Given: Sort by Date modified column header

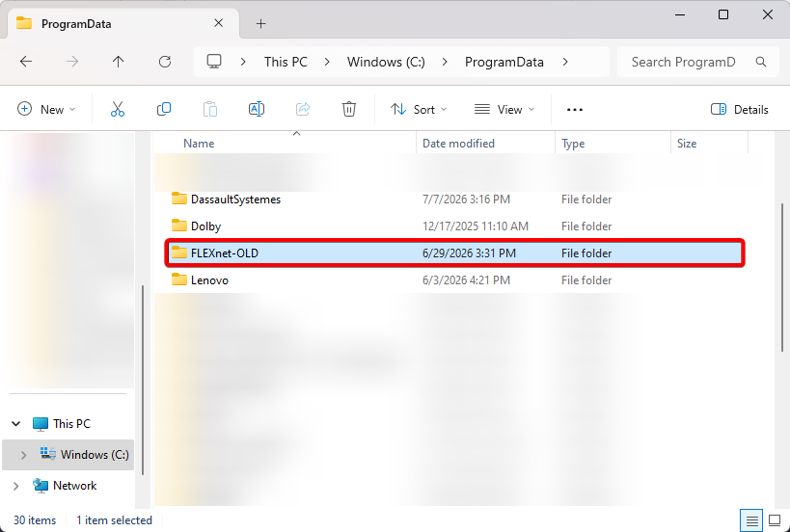Looking at the screenshot, I should 458,144.
